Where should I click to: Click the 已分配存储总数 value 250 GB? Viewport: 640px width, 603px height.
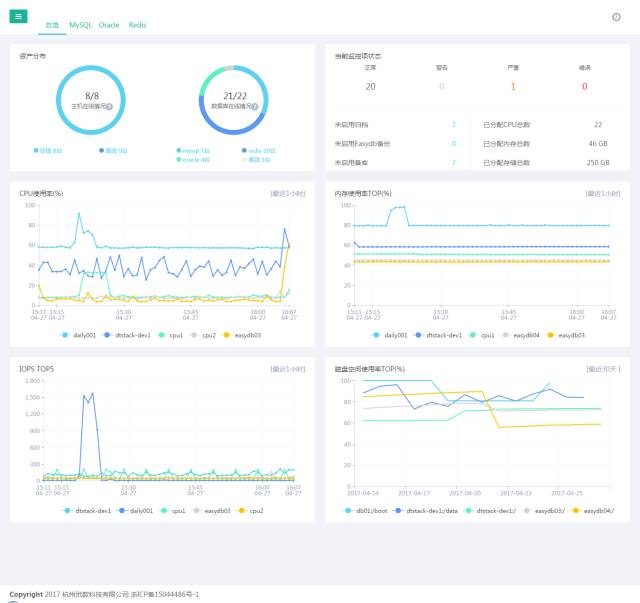coord(598,163)
